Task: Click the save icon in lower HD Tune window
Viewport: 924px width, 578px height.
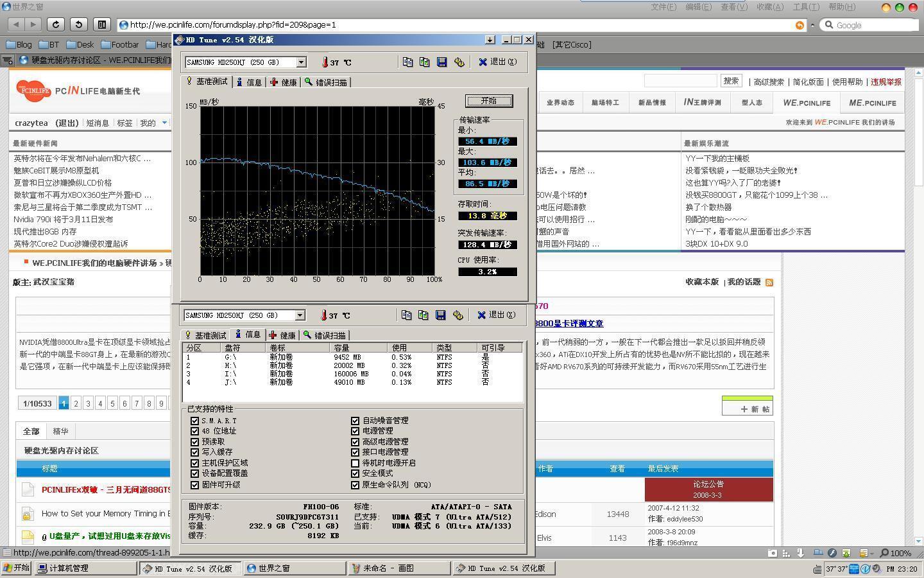Action: [440, 315]
